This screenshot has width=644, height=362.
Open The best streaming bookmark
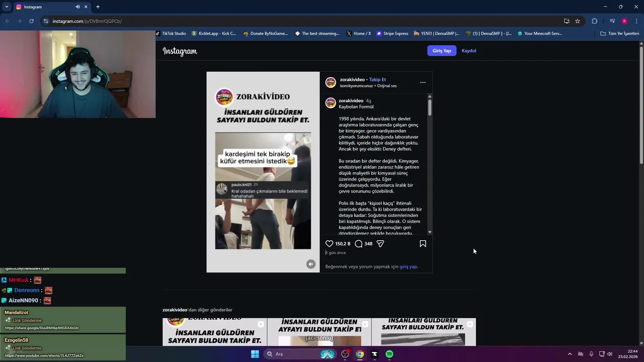[x=317, y=34]
